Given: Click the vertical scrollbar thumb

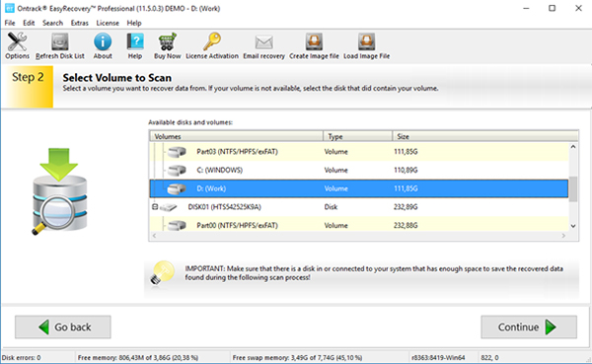Looking at the screenshot, I should (x=573, y=188).
